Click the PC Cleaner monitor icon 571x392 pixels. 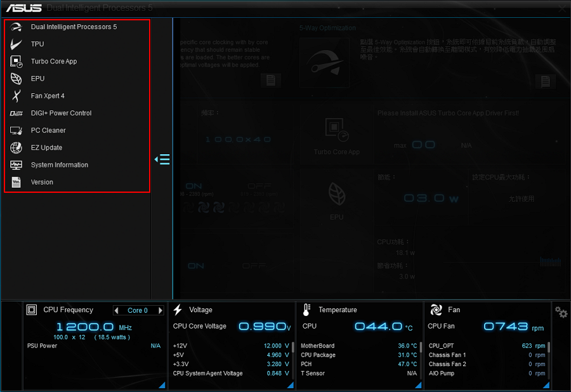(16, 130)
